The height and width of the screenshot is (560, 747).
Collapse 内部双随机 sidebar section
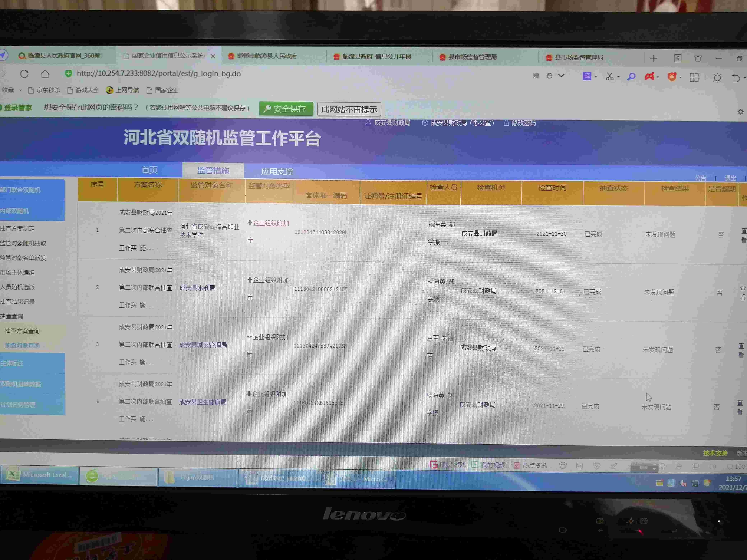coord(32,211)
